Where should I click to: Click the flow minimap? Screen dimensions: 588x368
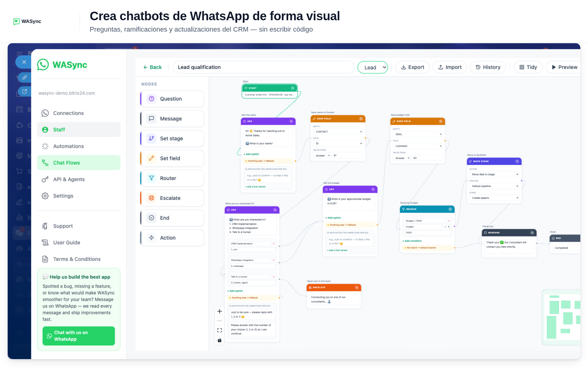coord(562,317)
